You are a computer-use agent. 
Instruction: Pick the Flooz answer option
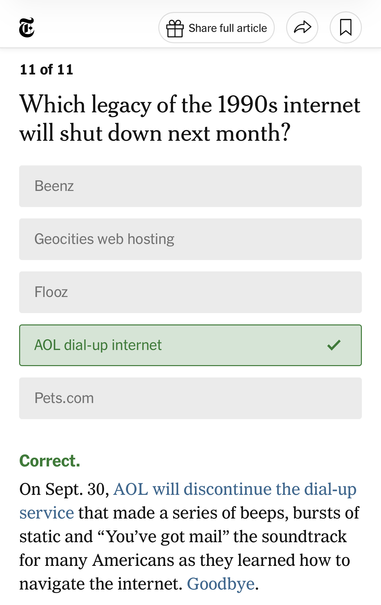pos(190,292)
